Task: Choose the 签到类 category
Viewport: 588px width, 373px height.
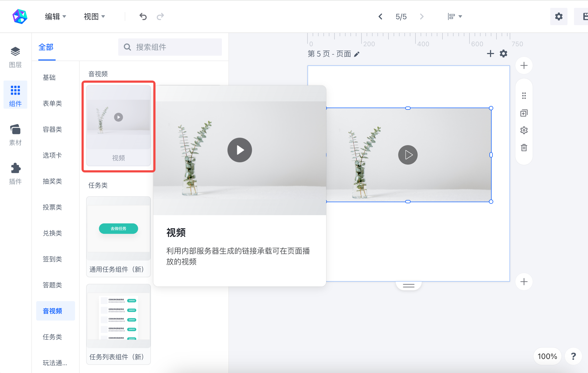Action: [52, 259]
